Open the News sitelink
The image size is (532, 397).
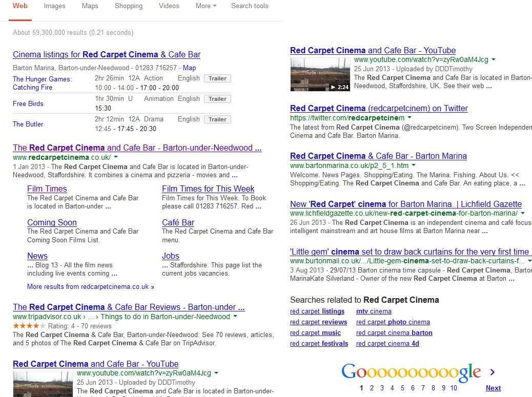click(37, 256)
